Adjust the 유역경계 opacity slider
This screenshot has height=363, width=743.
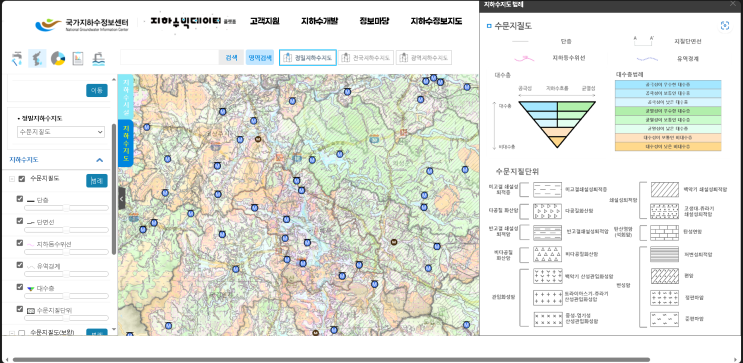[x=66, y=274]
